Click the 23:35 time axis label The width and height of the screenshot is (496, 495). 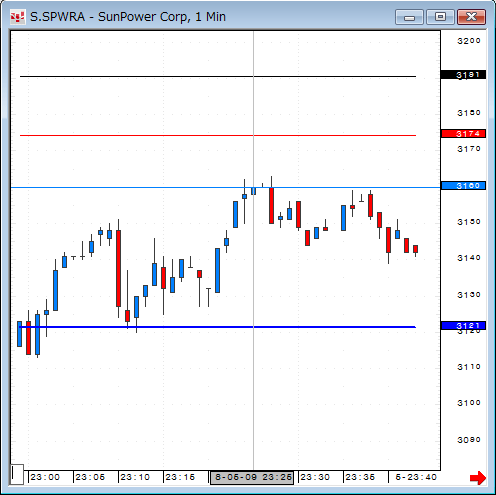tap(360, 477)
